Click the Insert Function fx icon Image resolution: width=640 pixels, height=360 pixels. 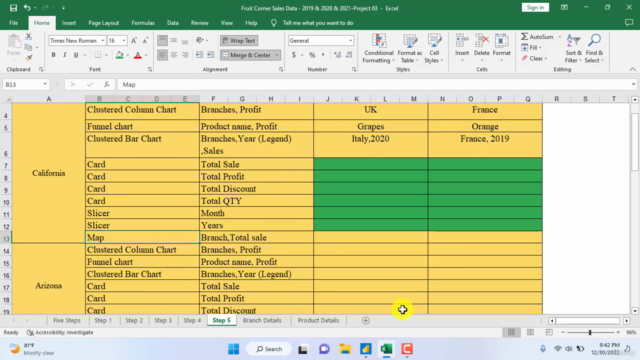pos(107,84)
